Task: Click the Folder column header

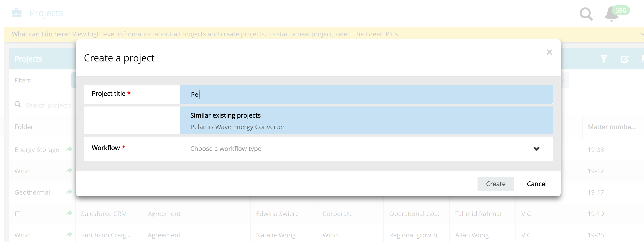Action: [x=24, y=127]
